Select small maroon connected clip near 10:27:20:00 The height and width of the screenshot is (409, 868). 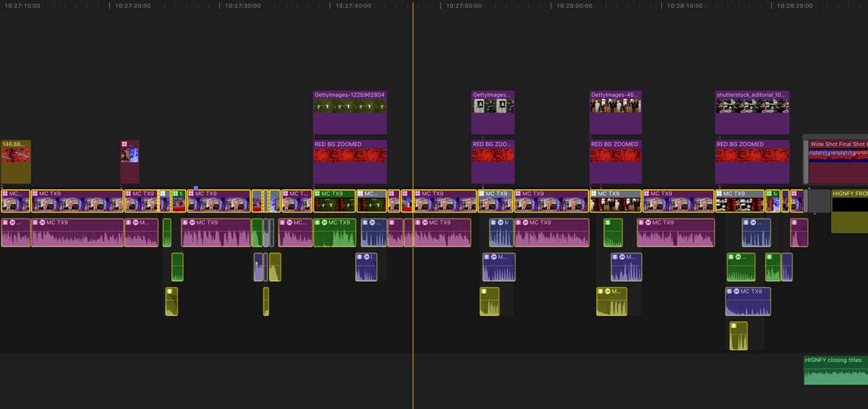pos(129,162)
